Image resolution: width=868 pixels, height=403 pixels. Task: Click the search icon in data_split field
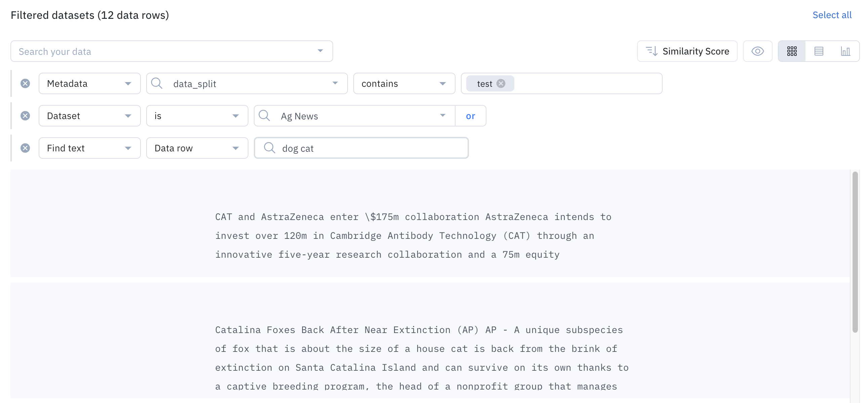click(157, 83)
